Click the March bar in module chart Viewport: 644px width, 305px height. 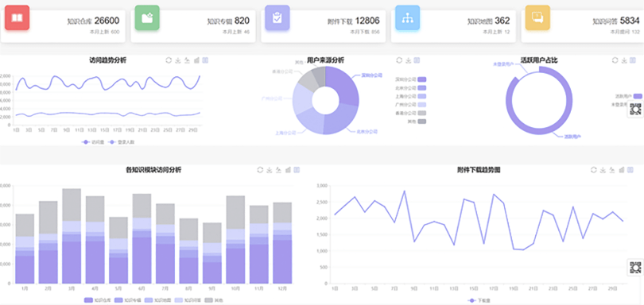coord(72,236)
